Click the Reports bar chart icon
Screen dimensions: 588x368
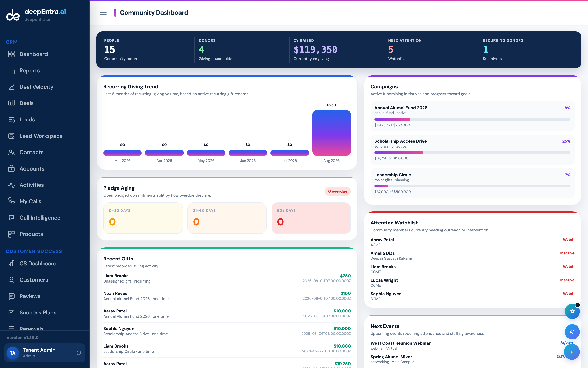pos(11,71)
